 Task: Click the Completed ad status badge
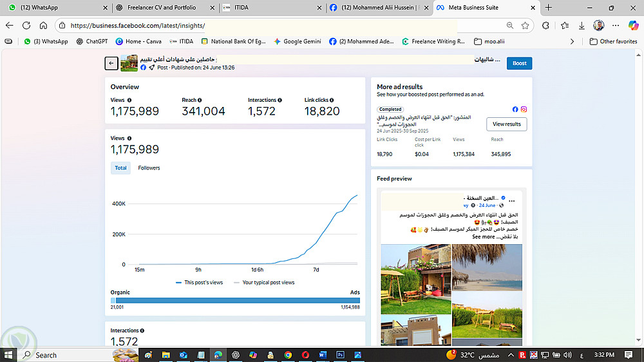[390, 110]
